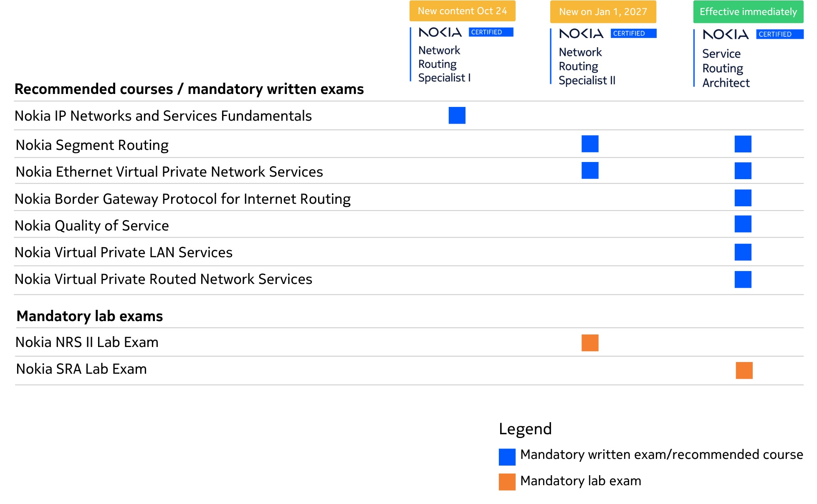Click orange NRS II Lab Exam marker
Image resolution: width=817 pixels, height=504 pixels.
click(x=590, y=343)
